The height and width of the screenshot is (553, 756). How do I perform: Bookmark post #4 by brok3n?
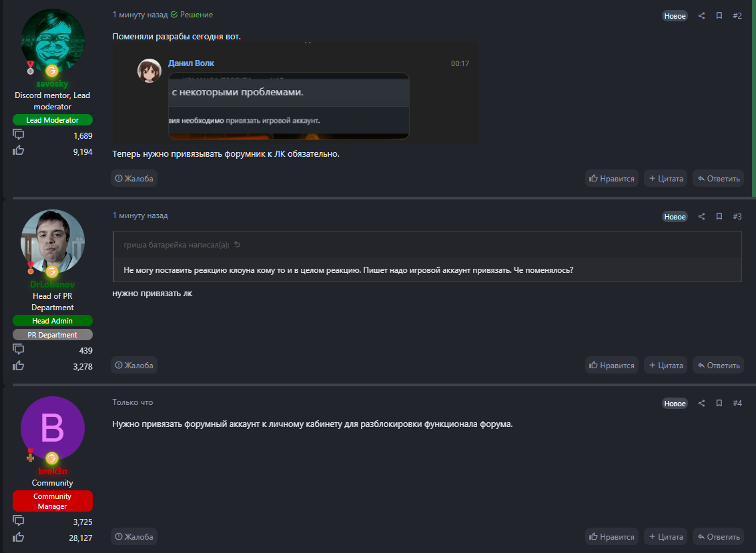(x=719, y=404)
